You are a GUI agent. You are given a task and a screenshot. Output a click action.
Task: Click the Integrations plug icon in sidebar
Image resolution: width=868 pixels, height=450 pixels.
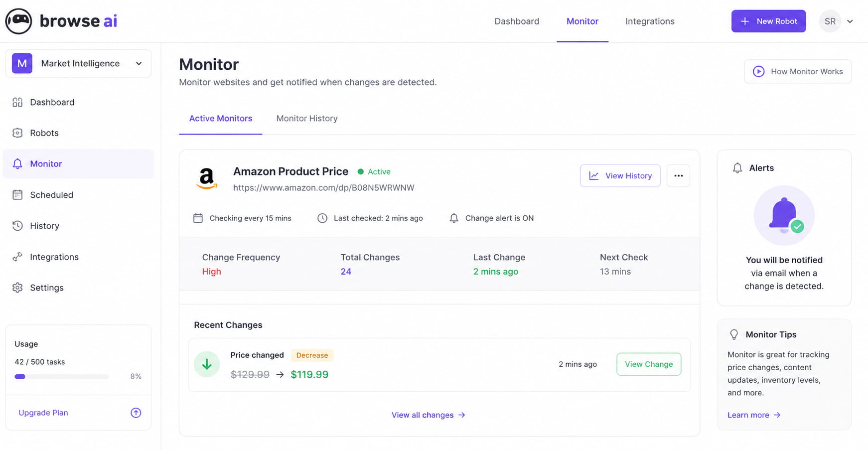[17, 257]
